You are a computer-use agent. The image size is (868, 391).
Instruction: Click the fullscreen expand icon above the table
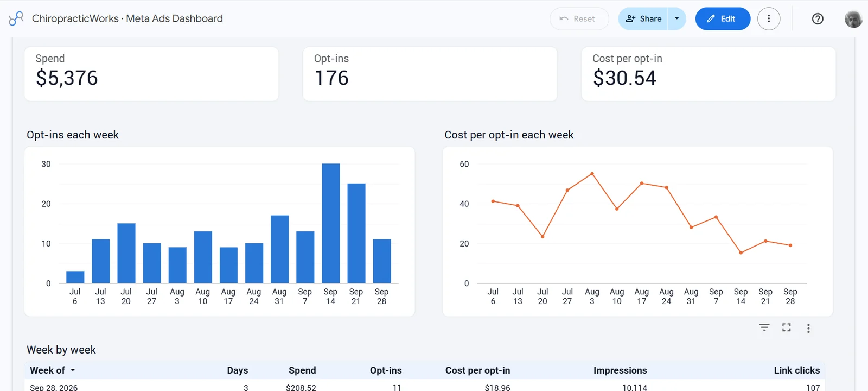coord(786,327)
